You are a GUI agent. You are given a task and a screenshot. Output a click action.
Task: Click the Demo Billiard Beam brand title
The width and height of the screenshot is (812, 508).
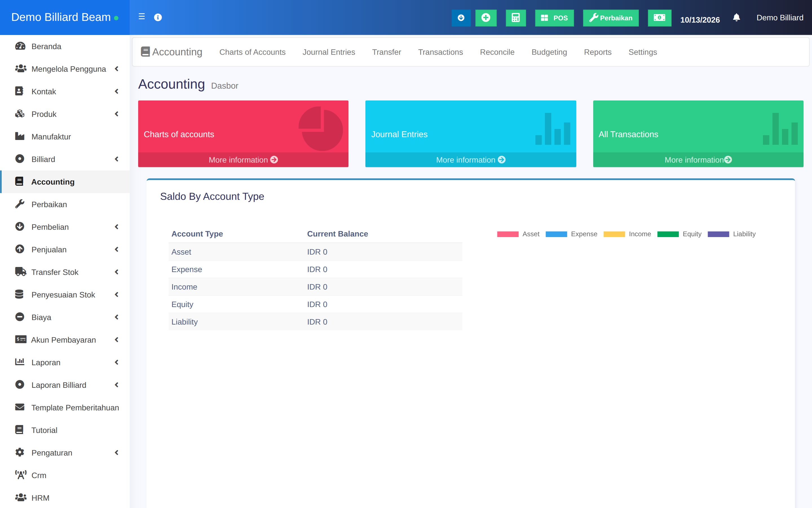[61, 17]
